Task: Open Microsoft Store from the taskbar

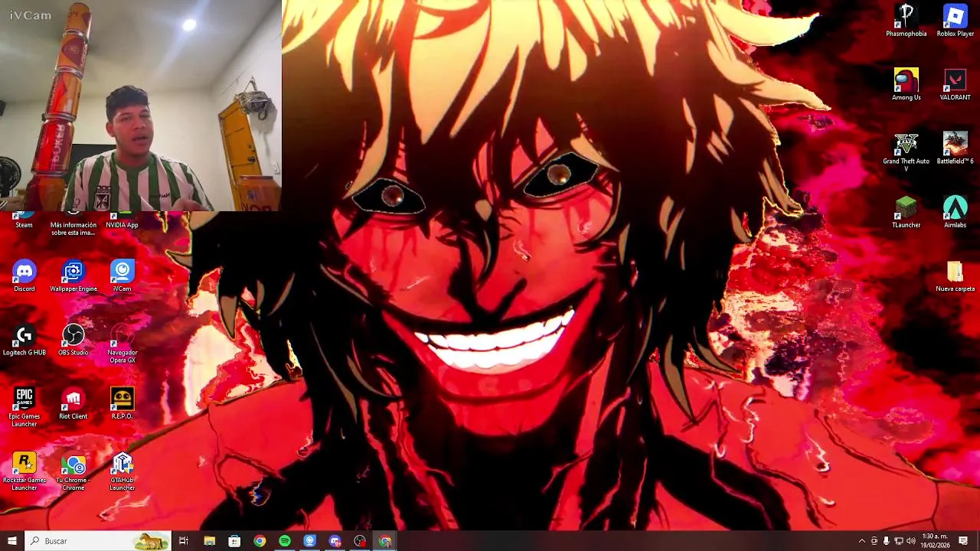Action: tap(234, 541)
